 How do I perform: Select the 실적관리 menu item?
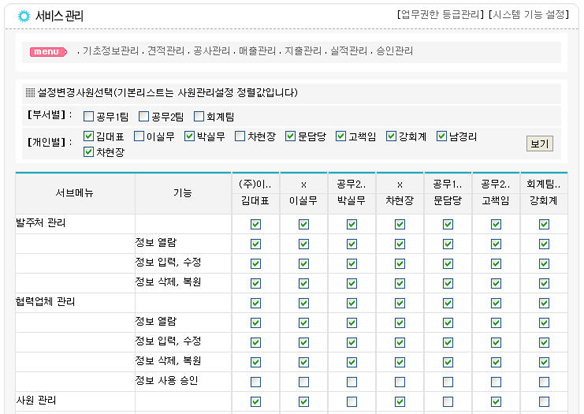pyautogui.click(x=349, y=51)
